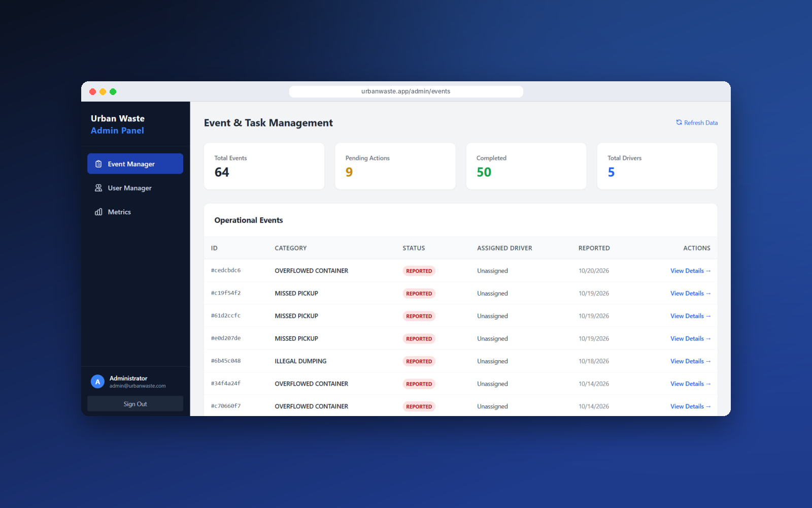Click the Refresh Data link
This screenshot has width=812, height=508.
tap(697, 122)
